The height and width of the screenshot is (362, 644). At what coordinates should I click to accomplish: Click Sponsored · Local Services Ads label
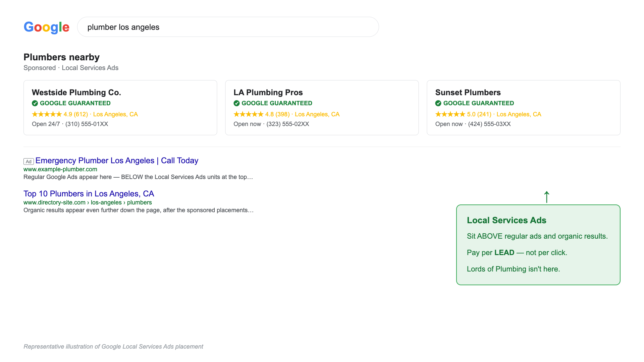click(71, 68)
